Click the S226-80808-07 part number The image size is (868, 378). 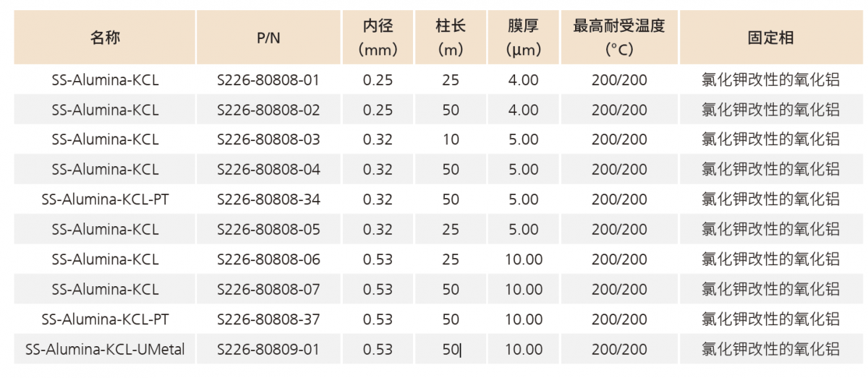[x=268, y=290]
